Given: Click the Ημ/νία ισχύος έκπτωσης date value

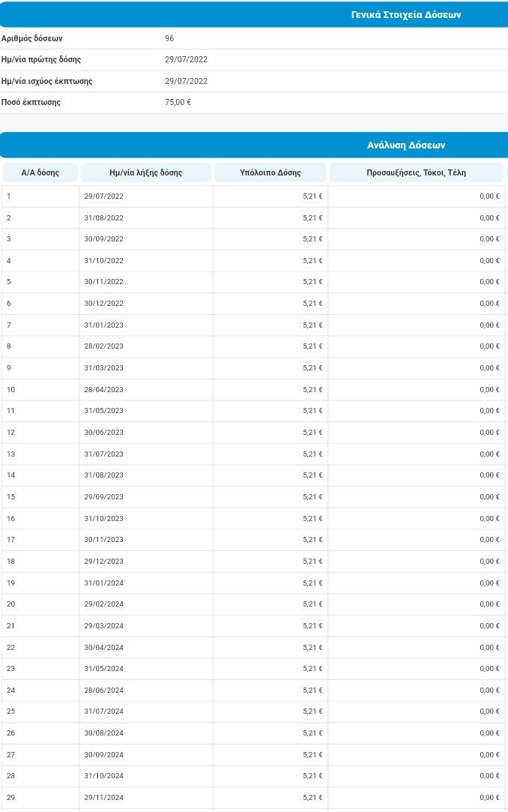Looking at the screenshot, I should 186,81.
